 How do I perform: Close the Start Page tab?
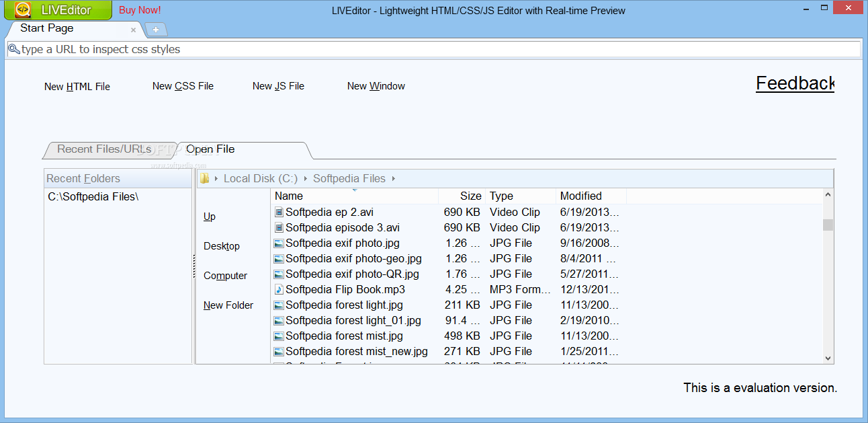[133, 30]
